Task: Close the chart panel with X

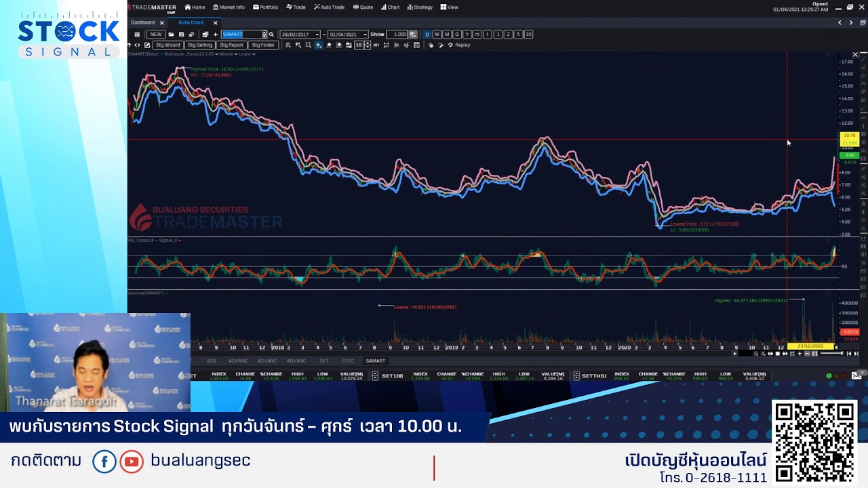Action: pos(855,54)
